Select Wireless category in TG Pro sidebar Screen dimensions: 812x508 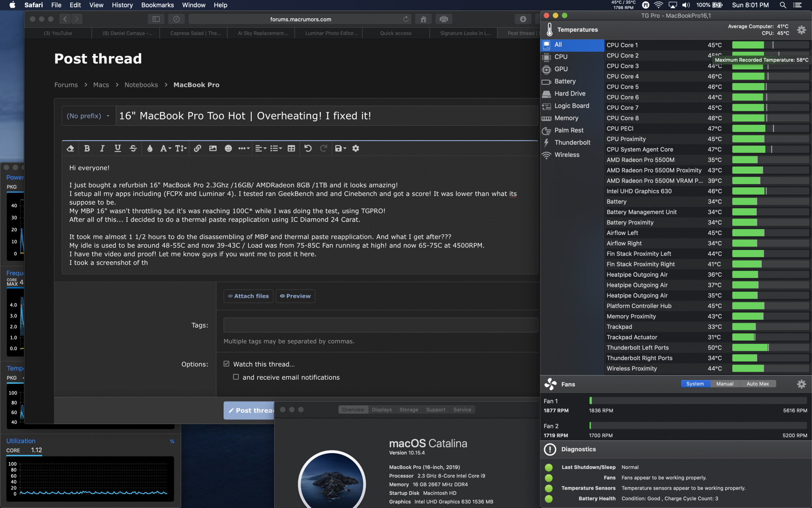coord(572,155)
